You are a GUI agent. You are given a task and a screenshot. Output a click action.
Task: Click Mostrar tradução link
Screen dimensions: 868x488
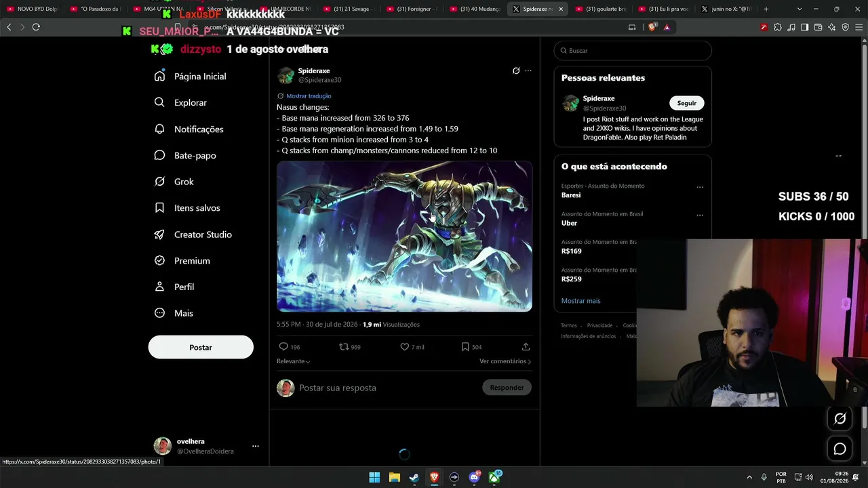tap(309, 96)
